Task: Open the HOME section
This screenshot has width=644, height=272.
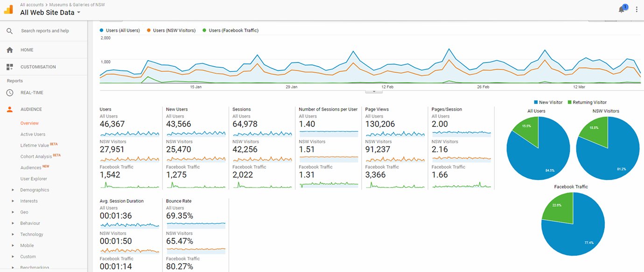Action: [27, 50]
